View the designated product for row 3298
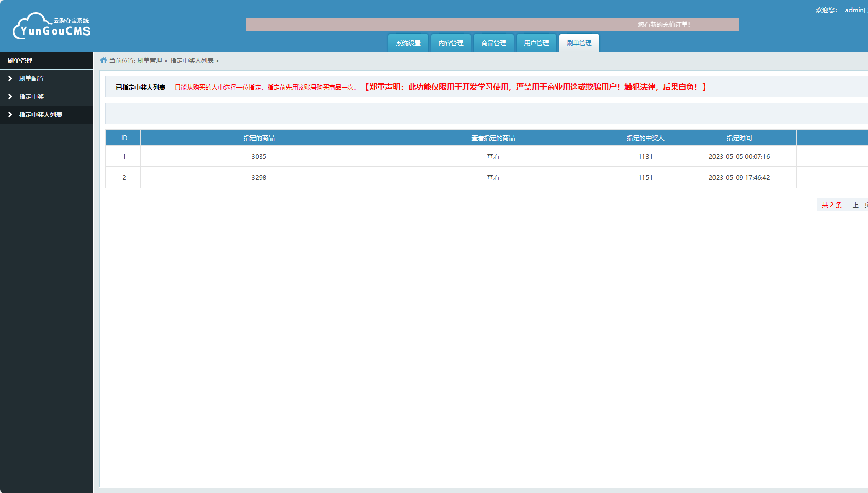 click(493, 178)
